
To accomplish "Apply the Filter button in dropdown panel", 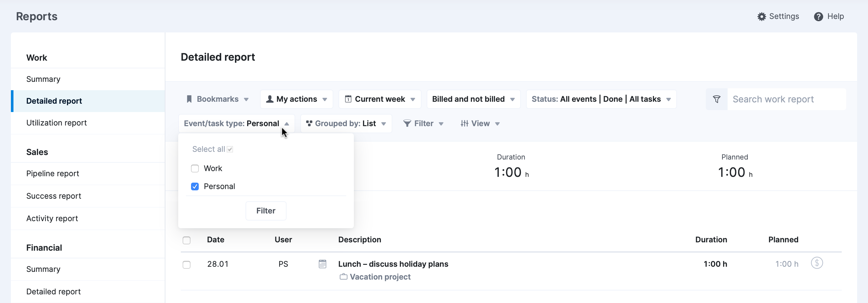I will click(x=266, y=211).
